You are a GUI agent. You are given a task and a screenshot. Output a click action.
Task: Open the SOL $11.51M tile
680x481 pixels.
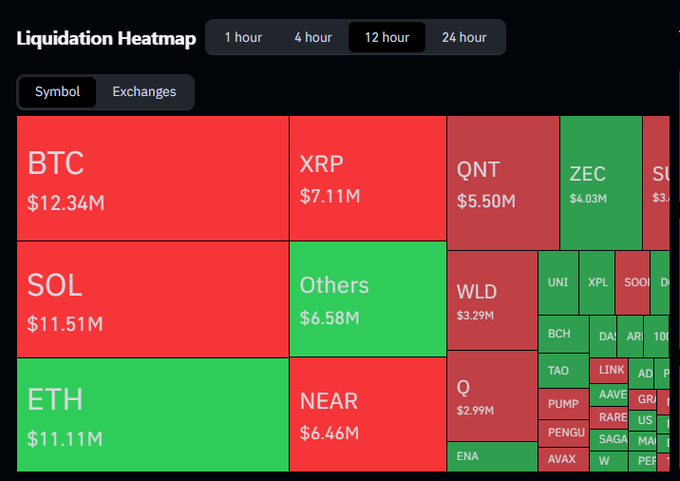(x=153, y=300)
